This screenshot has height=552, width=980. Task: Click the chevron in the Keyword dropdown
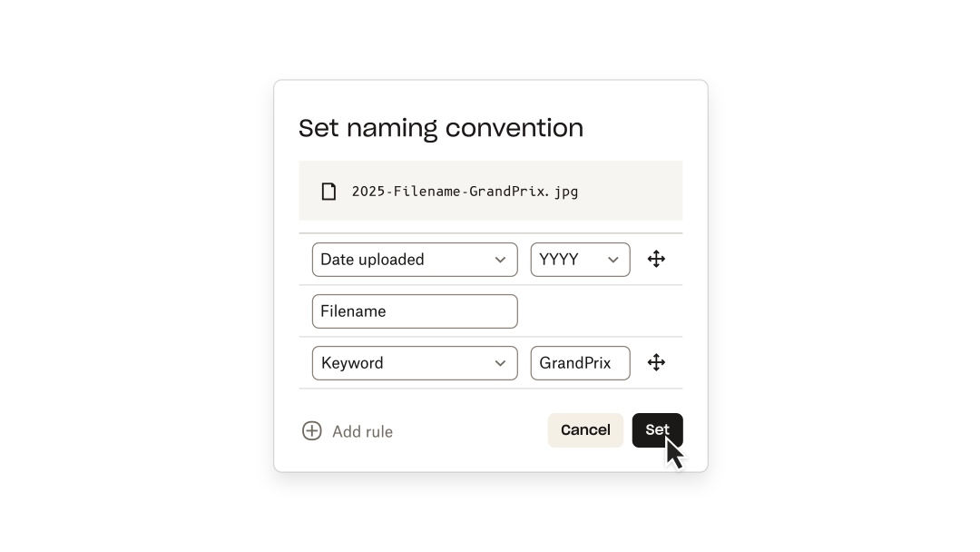point(500,363)
